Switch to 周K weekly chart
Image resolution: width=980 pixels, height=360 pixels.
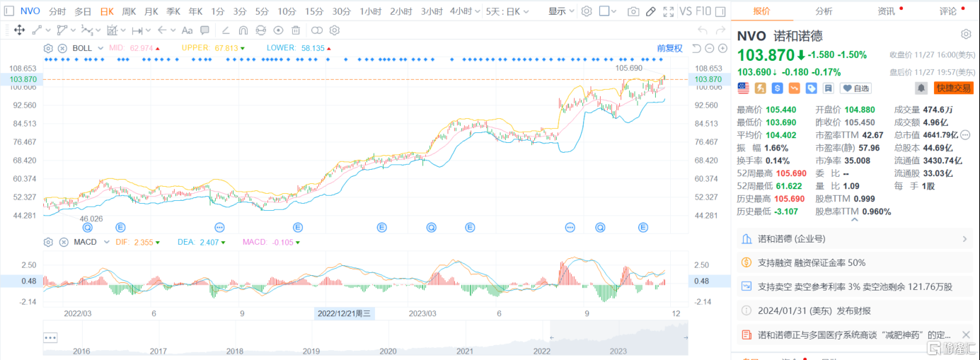129,11
